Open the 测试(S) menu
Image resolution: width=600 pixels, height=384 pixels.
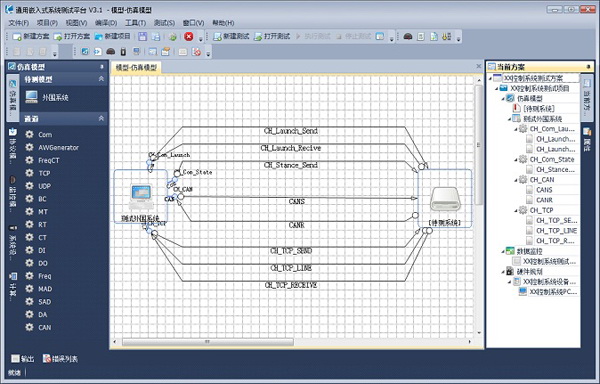pyautogui.click(x=164, y=23)
